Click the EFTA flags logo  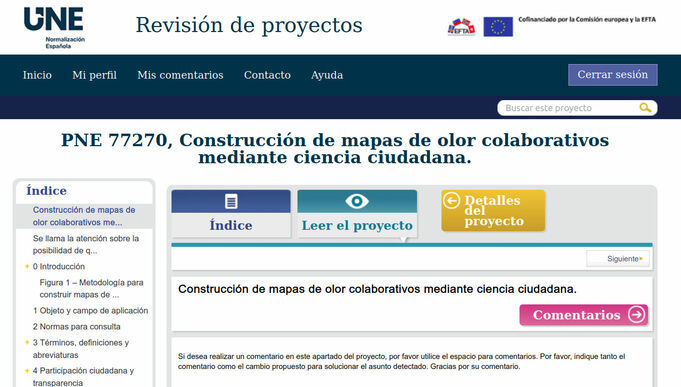click(461, 27)
